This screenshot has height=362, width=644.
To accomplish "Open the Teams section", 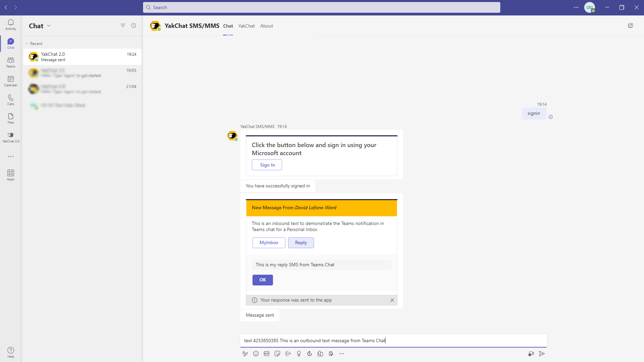I will [x=11, y=62].
